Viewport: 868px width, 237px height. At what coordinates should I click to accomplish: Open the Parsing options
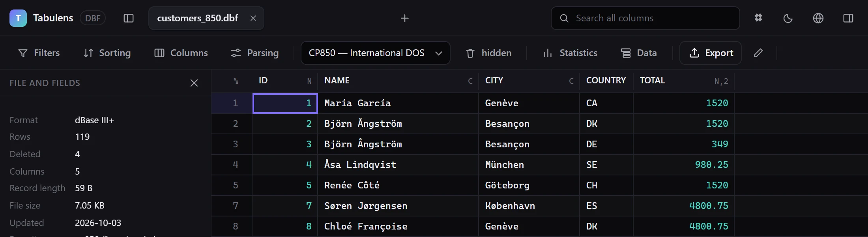click(255, 53)
